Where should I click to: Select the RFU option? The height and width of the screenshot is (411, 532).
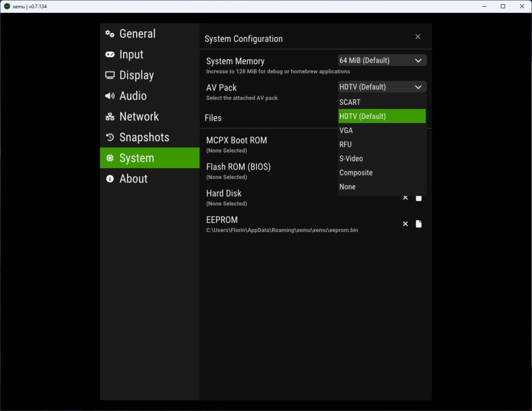382,144
